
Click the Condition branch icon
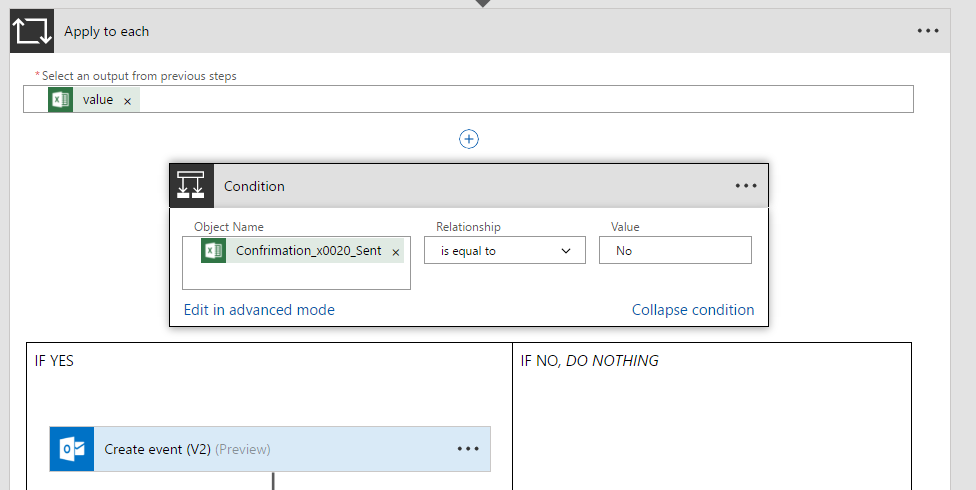tap(191, 186)
